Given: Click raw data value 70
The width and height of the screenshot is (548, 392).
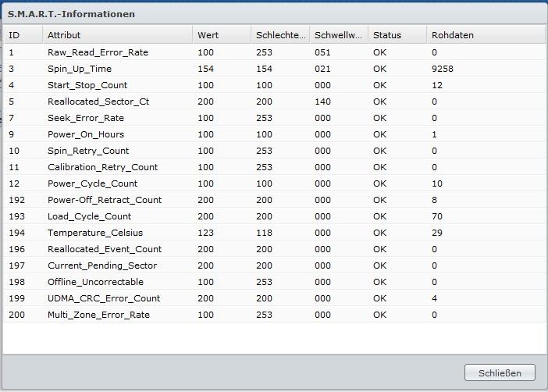Looking at the screenshot, I should pos(437,216).
